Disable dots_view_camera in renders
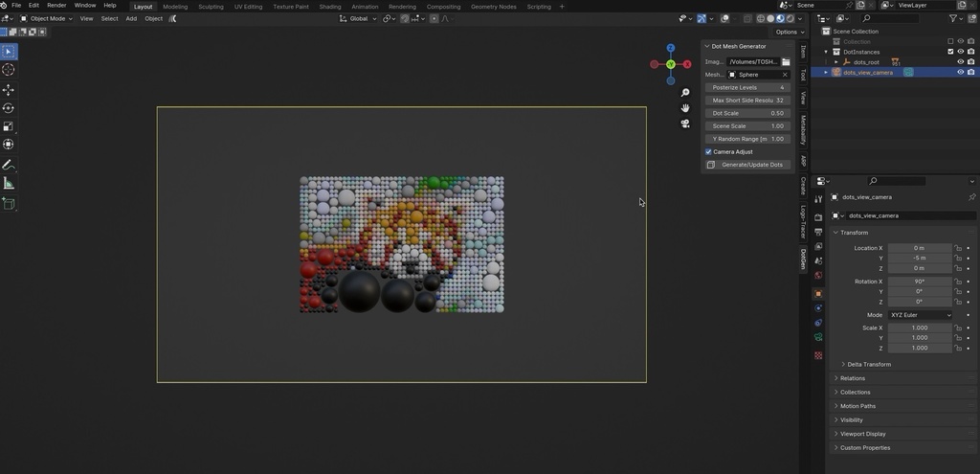The width and height of the screenshot is (980, 474). [x=970, y=73]
